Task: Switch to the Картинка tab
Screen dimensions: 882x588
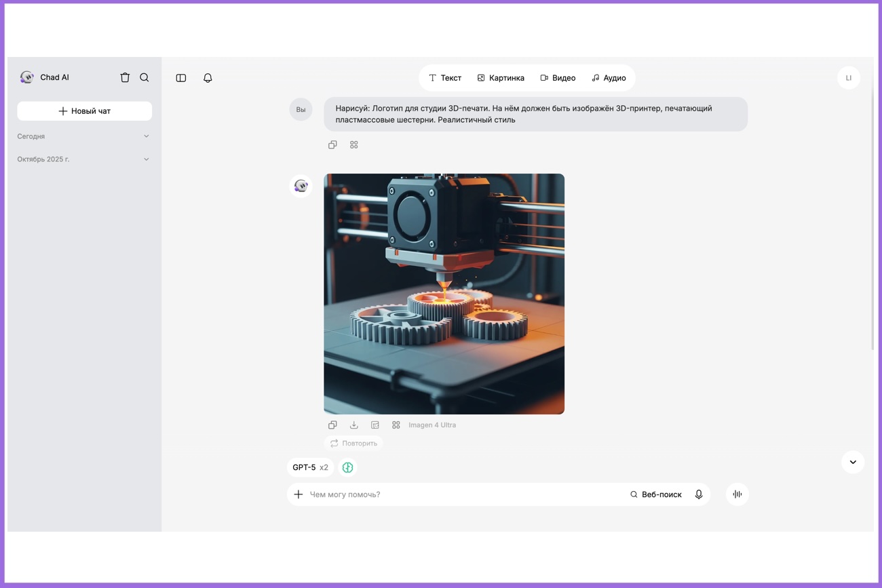Action: pos(501,77)
